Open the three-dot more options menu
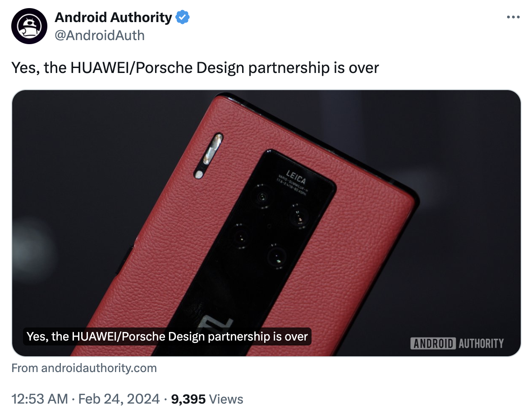The image size is (532, 418). (x=513, y=17)
